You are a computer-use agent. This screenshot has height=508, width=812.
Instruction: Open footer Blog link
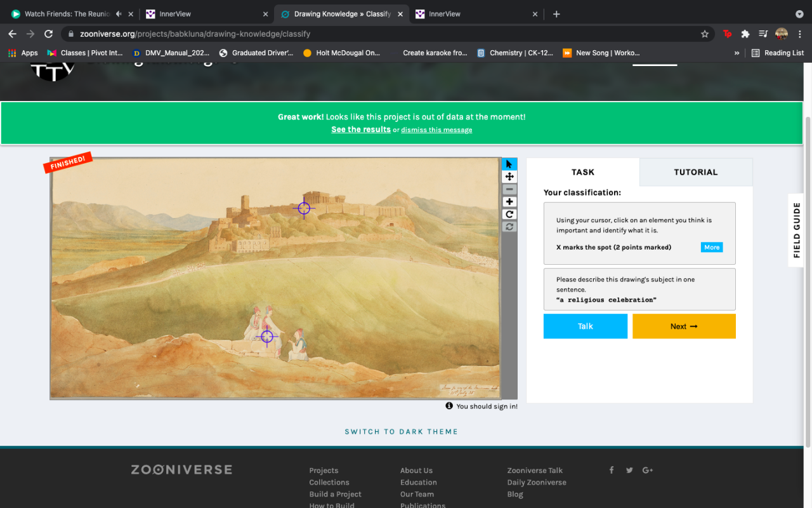(515, 495)
